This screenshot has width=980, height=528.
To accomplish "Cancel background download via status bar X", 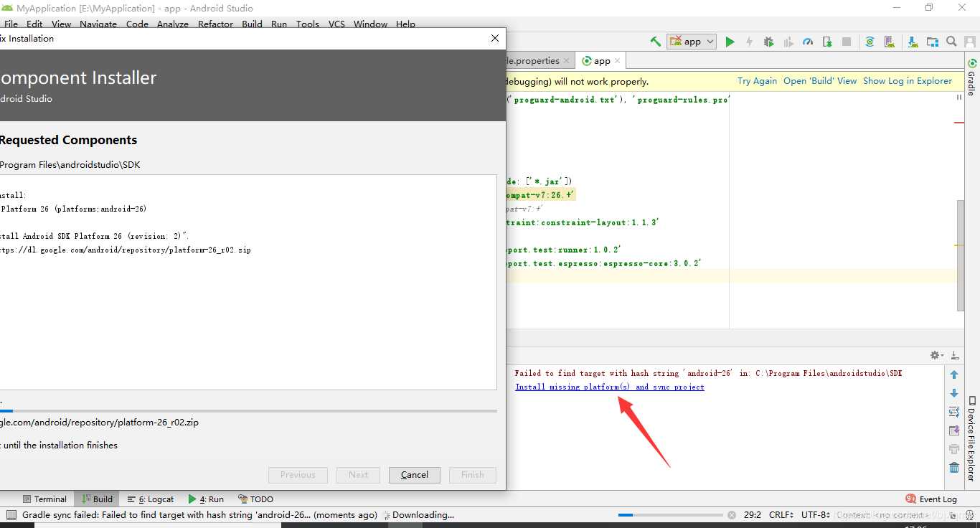I will [x=732, y=514].
